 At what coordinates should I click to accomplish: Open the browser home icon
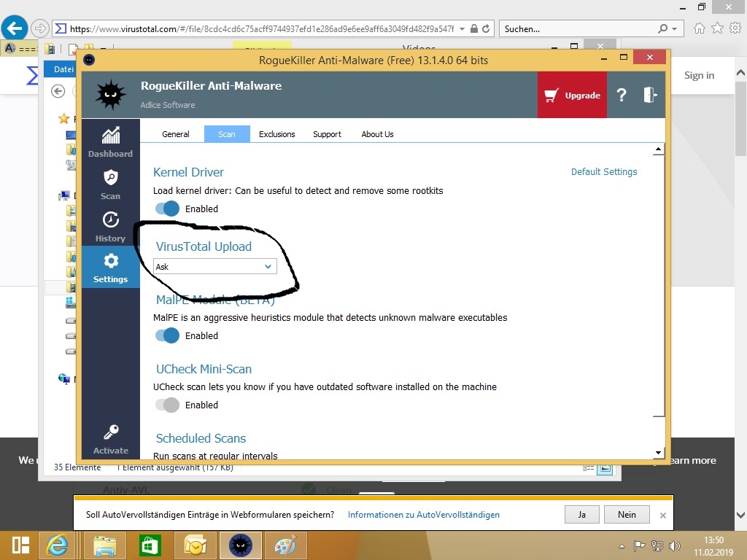[699, 28]
